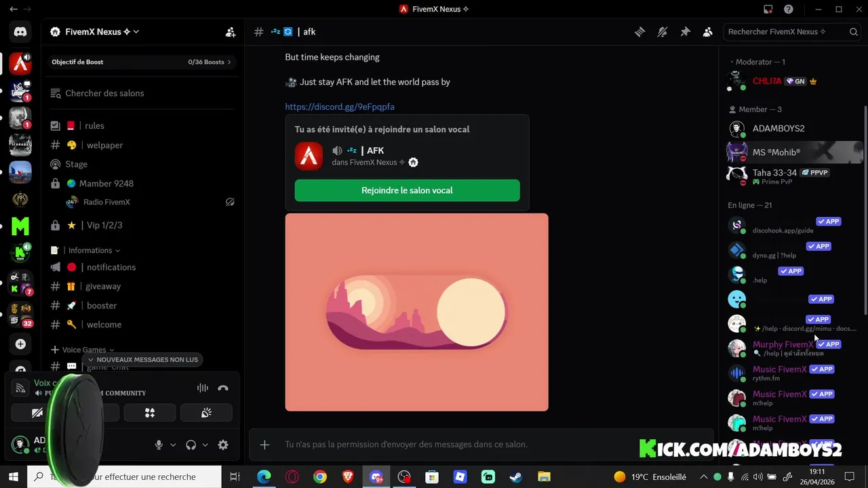Click the Rechercher FivemX Nexus search box
This screenshot has height=488, width=868.
point(792,32)
